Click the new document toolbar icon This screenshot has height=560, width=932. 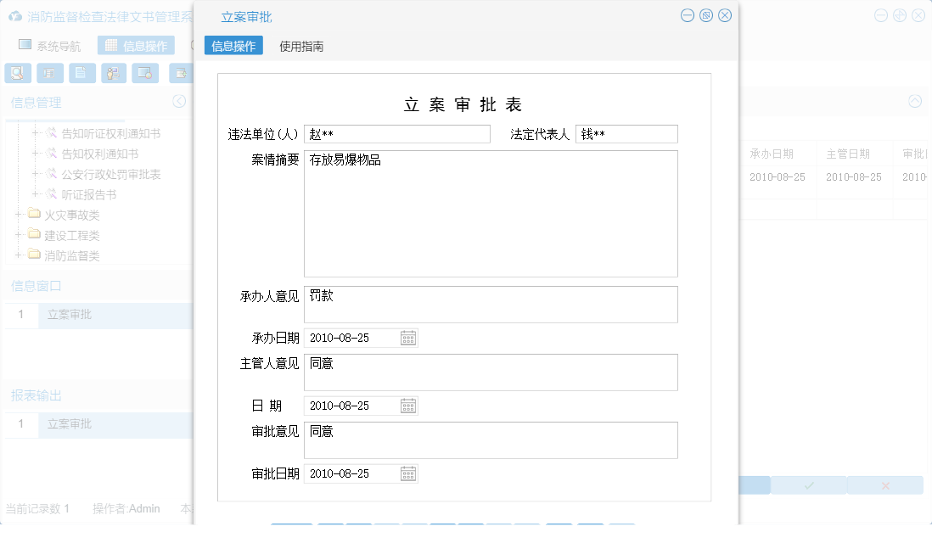tap(81, 73)
